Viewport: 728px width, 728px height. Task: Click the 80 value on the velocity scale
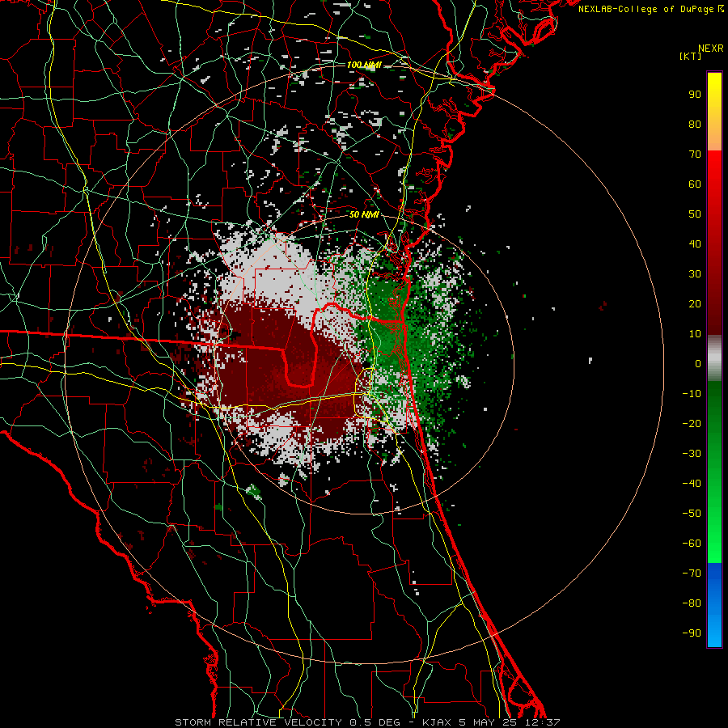tap(695, 125)
